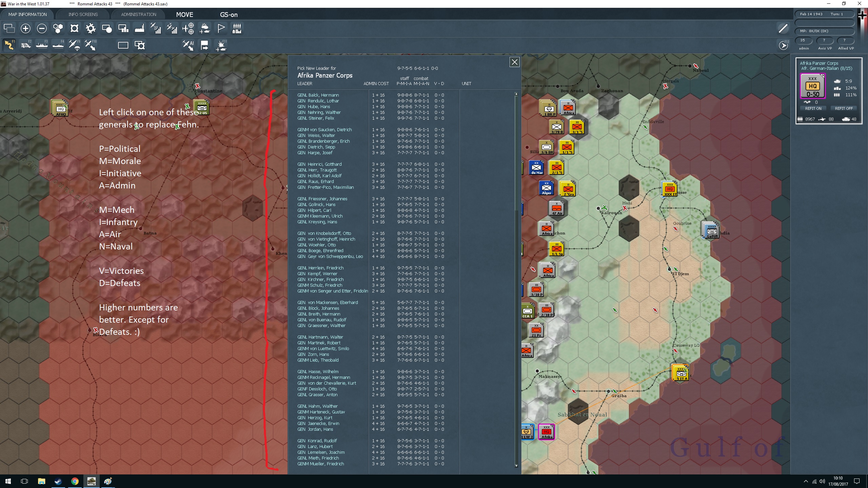868x488 pixels.
Task: Select naval transport mode F3
Action: coord(42,45)
